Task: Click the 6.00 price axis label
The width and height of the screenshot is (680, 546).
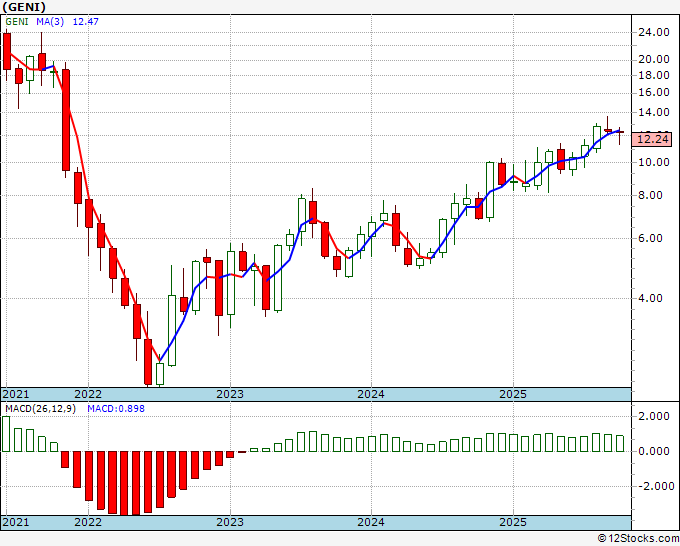Action: coord(650,238)
